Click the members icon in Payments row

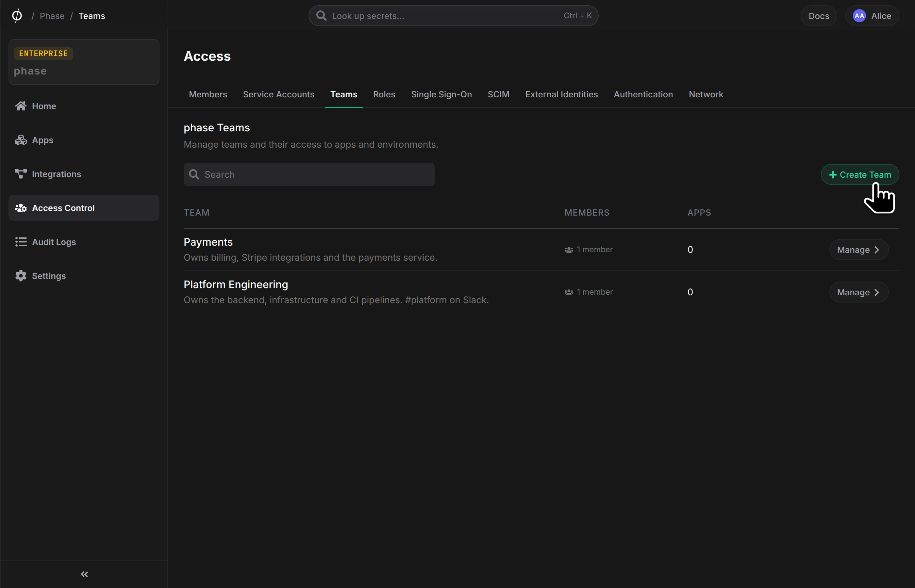[x=569, y=250]
